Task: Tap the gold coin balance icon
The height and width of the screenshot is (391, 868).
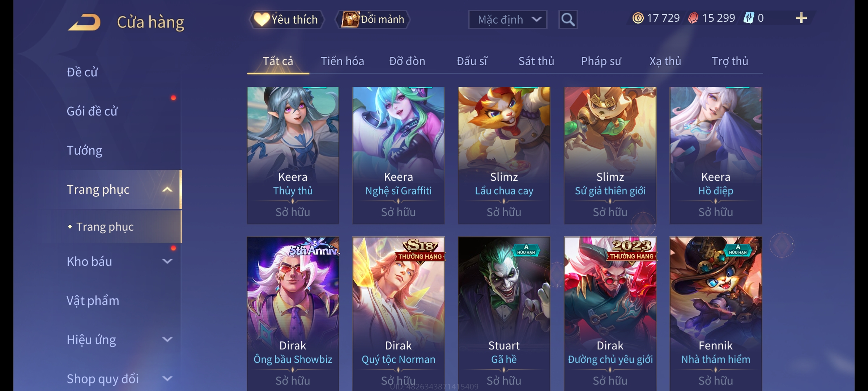Action: (638, 18)
